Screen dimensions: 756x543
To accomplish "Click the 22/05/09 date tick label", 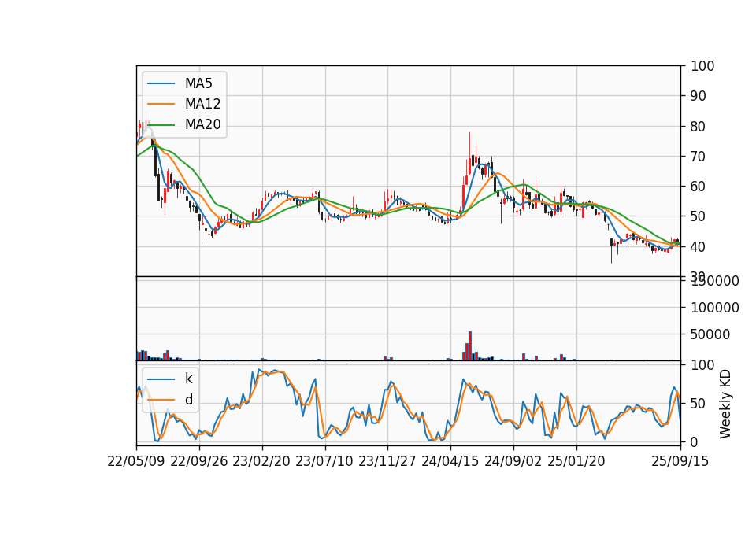I will [136, 461].
